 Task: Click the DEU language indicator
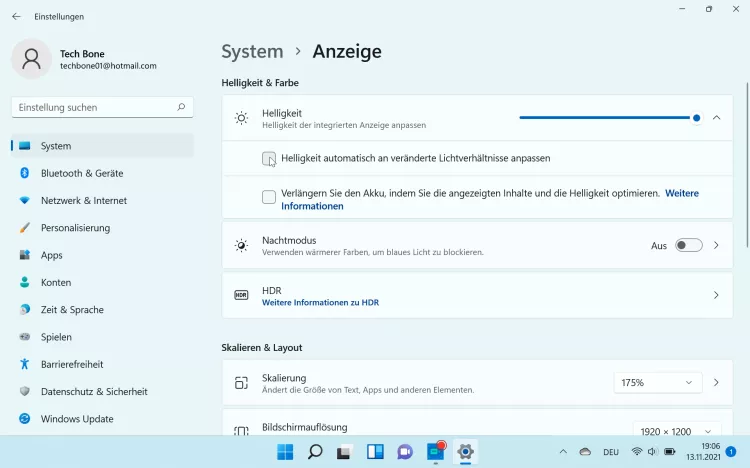[x=611, y=452]
